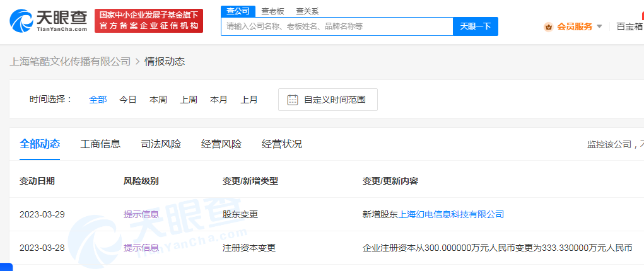644x271 pixels.
Task: Click the 变更/新增类型 column header
Action: pyautogui.click(x=250, y=181)
